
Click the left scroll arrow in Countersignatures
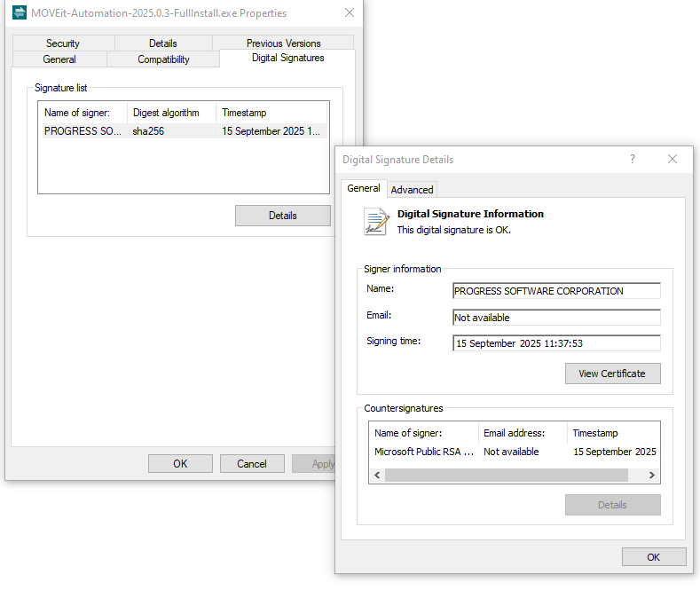click(x=377, y=475)
